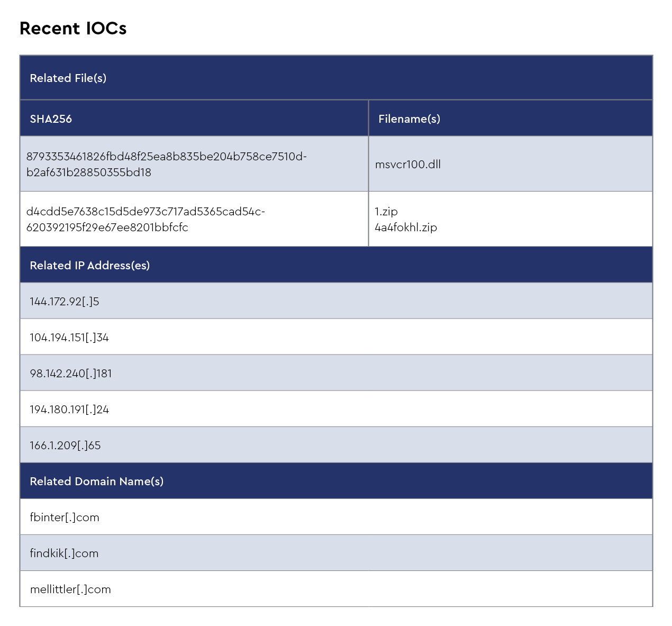Select the IP address 194.180.191[.]24
Screen dimensions: 672x626
tap(69, 410)
